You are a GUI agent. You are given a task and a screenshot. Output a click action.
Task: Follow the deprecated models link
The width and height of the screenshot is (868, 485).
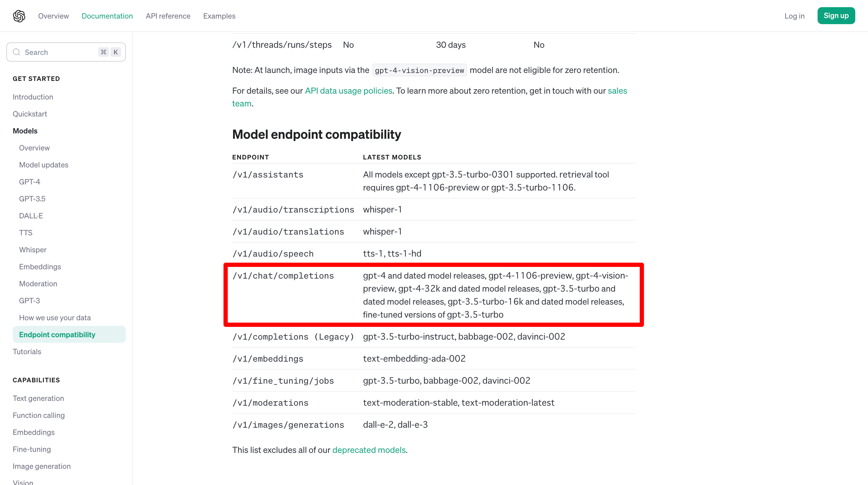pos(369,450)
